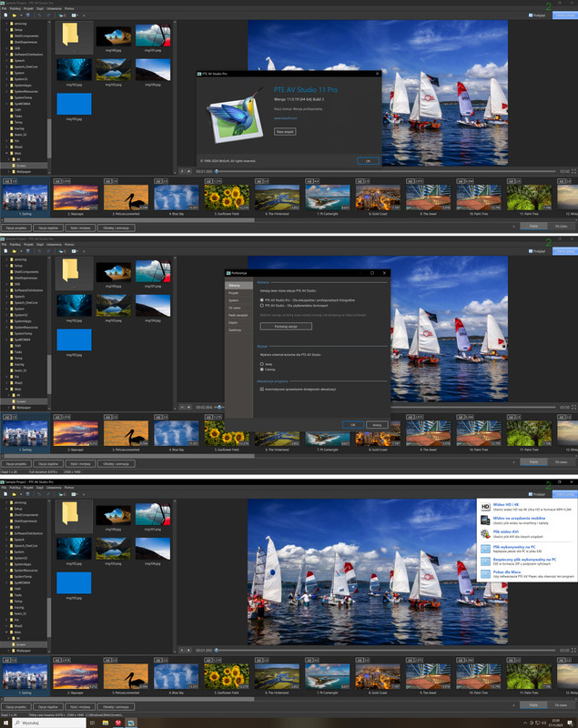This screenshot has height=728, width=578.
Task: Click the Play button in the window with publish menu
Action: coord(182,650)
